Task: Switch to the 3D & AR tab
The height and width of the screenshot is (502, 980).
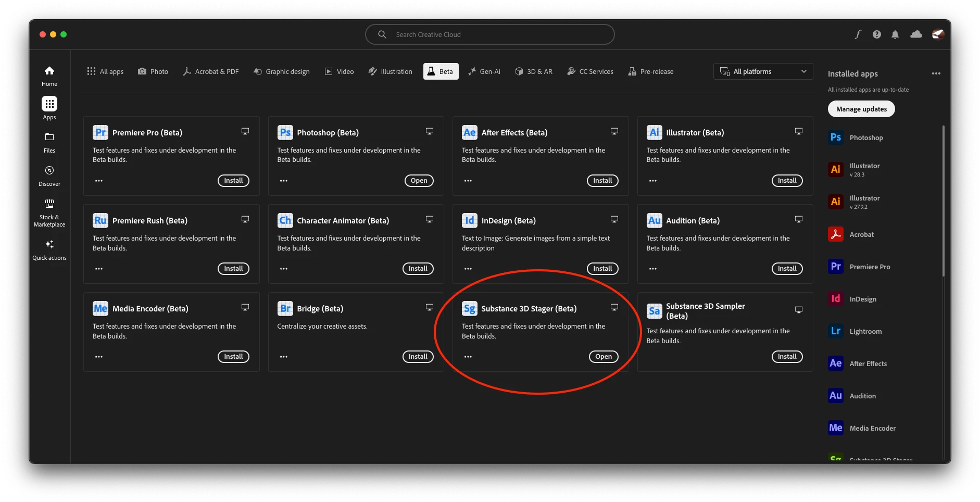Action: 534,71
